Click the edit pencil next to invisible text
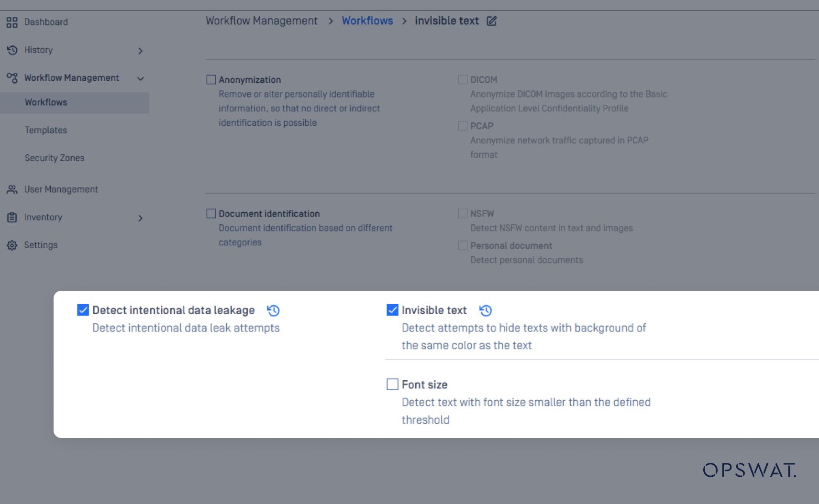This screenshot has width=819, height=504. 492,21
